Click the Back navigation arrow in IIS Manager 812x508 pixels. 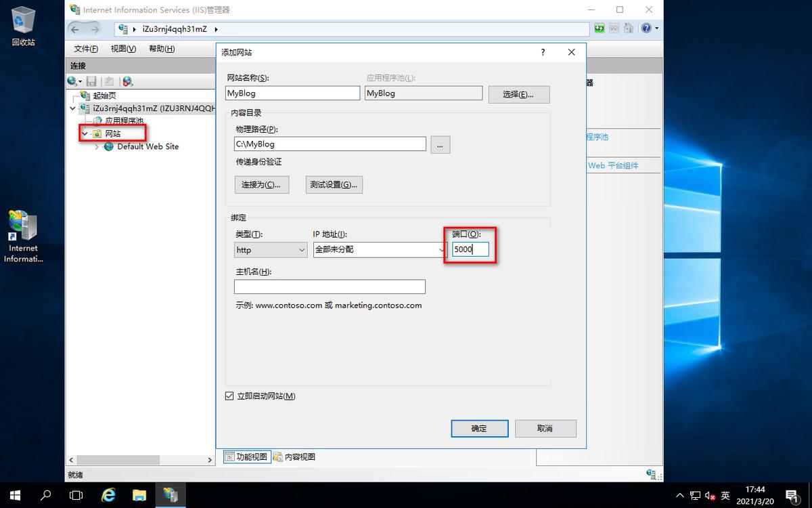pyautogui.click(x=75, y=29)
